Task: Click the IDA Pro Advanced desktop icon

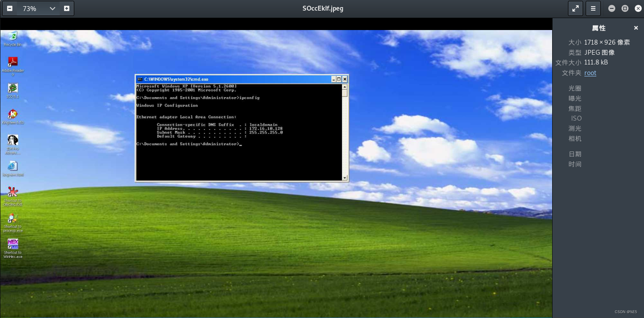Action: [x=13, y=145]
